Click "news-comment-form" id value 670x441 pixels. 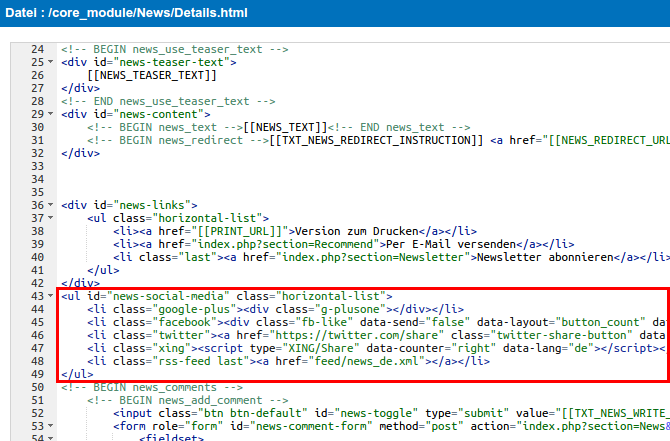(311, 426)
